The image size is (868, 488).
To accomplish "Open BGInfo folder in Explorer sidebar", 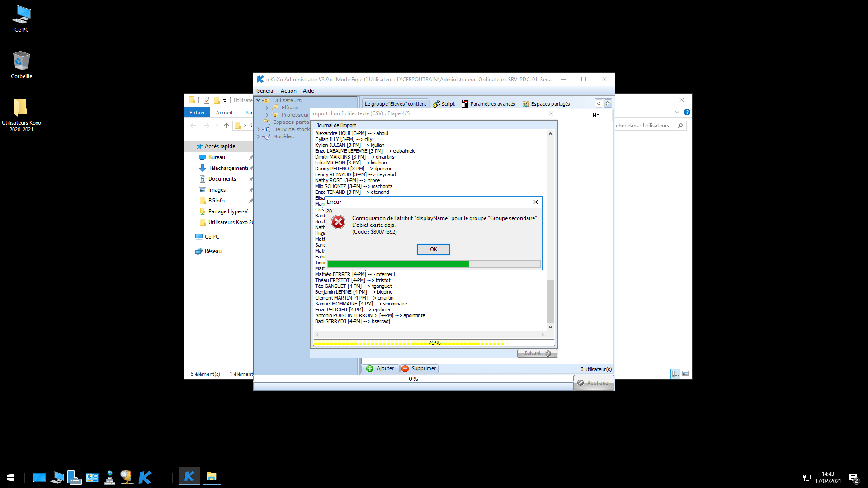I will 216,201.
